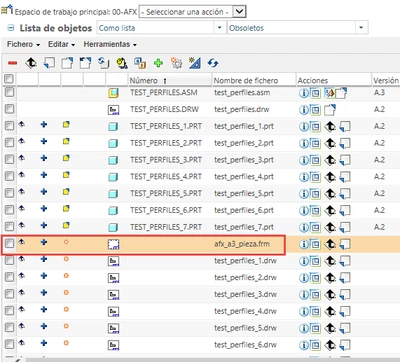Select the test_perfiles_4.drw file name

(245, 311)
